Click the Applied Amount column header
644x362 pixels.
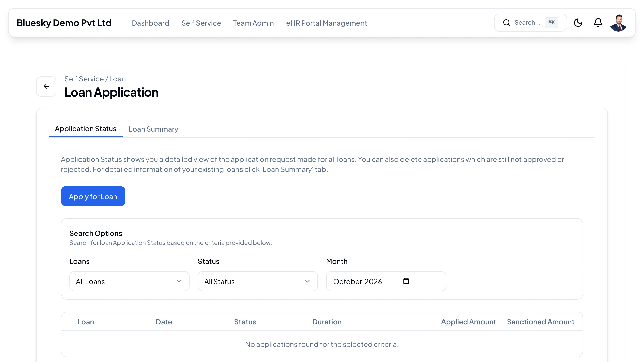(468, 322)
